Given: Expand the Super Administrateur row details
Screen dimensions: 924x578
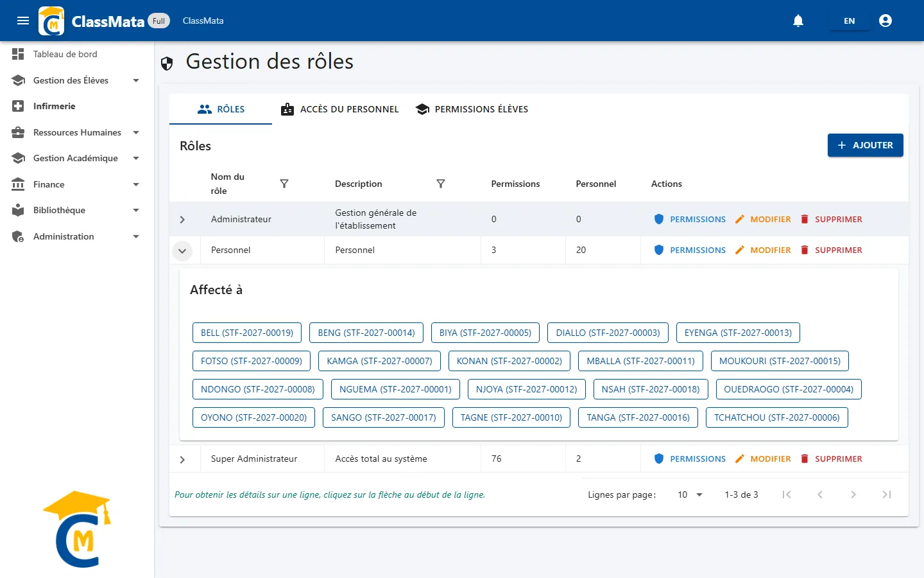Looking at the screenshot, I should click(x=182, y=459).
